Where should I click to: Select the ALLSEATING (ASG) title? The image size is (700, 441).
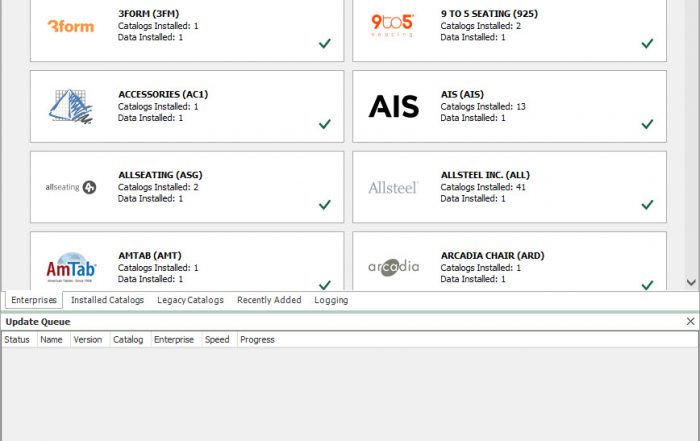pos(160,175)
